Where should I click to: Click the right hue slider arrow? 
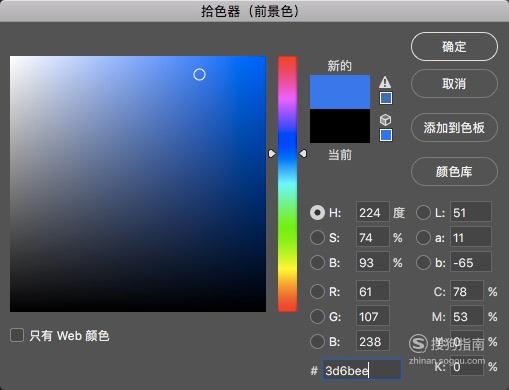coord(303,154)
